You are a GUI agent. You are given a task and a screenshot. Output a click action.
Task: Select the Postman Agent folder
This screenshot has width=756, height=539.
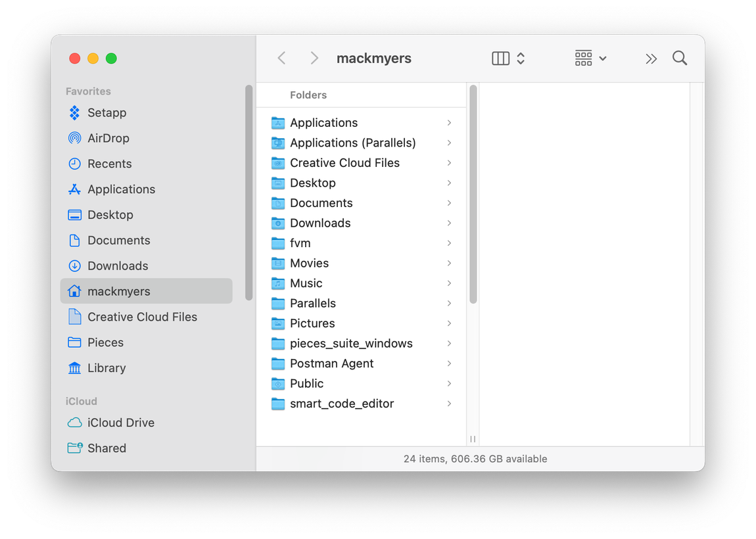tap(331, 363)
